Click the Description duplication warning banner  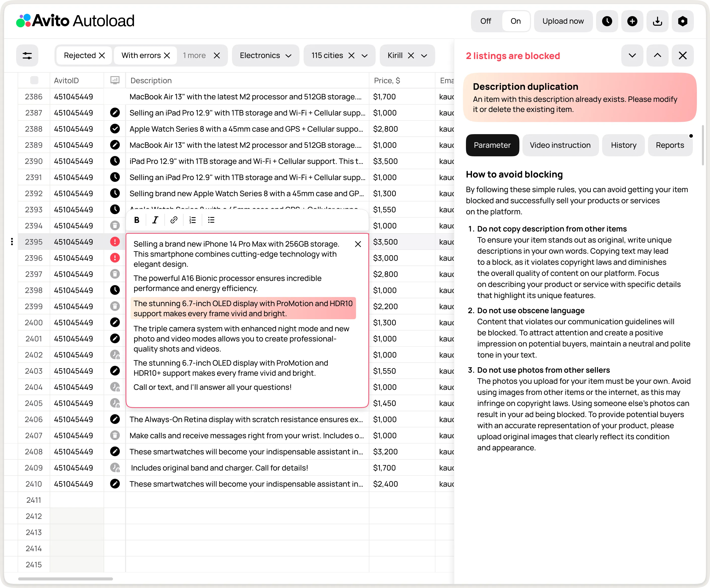pyautogui.click(x=579, y=97)
